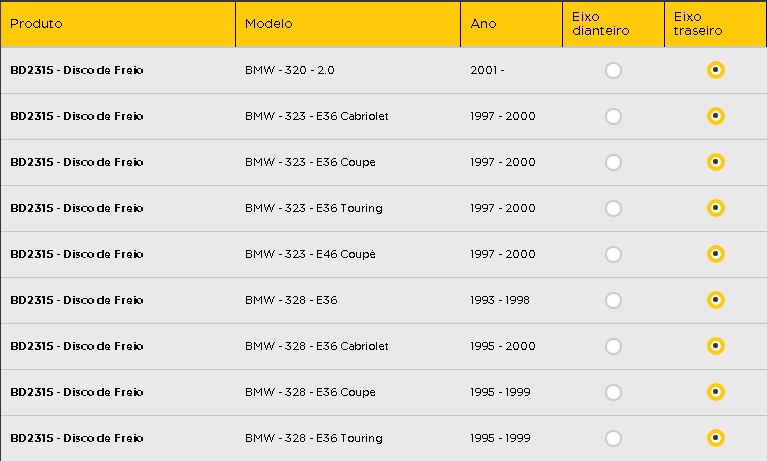
Task: Choose front axle for BMW 328 E36 Touring
Action: [x=613, y=438]
